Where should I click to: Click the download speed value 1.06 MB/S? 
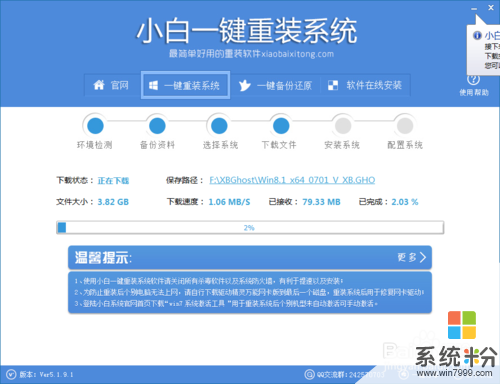[229, 202]
